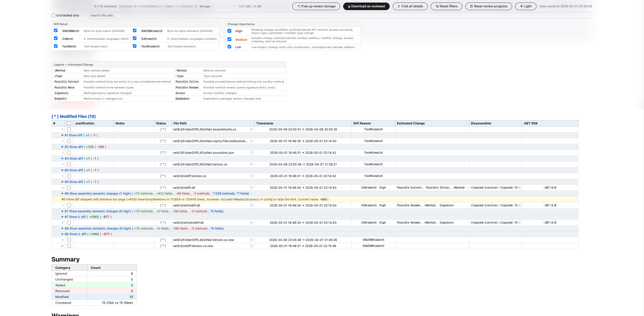Copy path icon for FolderDiffIL4DotNet.Version.cs row
This screenshot has height=316, width=644.
point(251,164)
